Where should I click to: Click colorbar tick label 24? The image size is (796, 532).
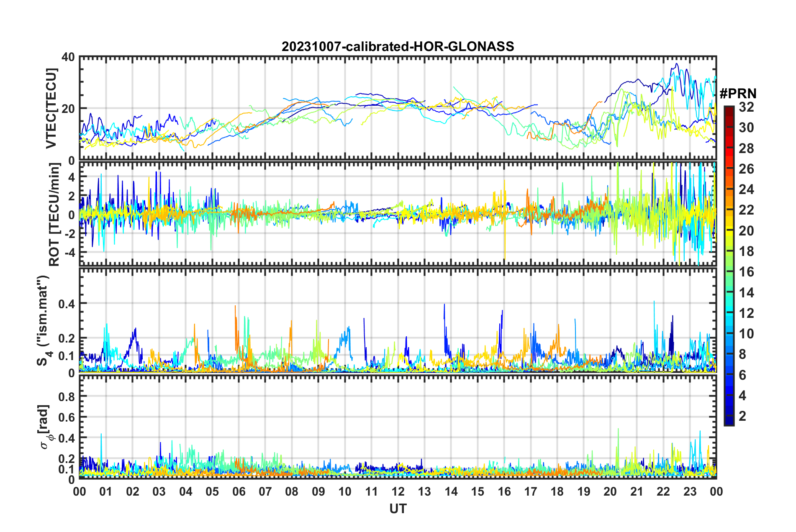(747, 189)
